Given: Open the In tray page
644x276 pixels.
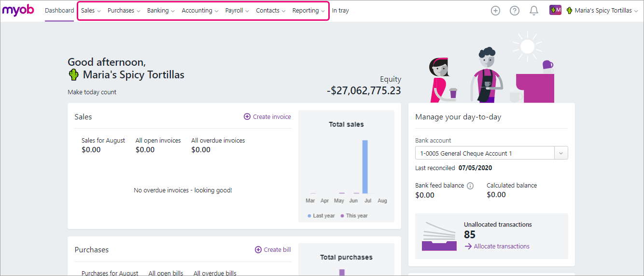Looking at the screenshot, I should click(x=340, y=11).
